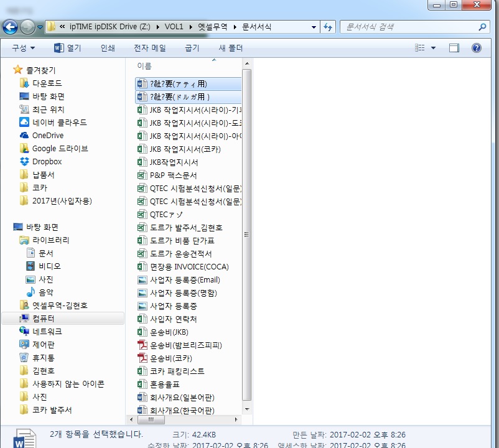Click 전자 메일 in the toolbar

tap(150, 48)
